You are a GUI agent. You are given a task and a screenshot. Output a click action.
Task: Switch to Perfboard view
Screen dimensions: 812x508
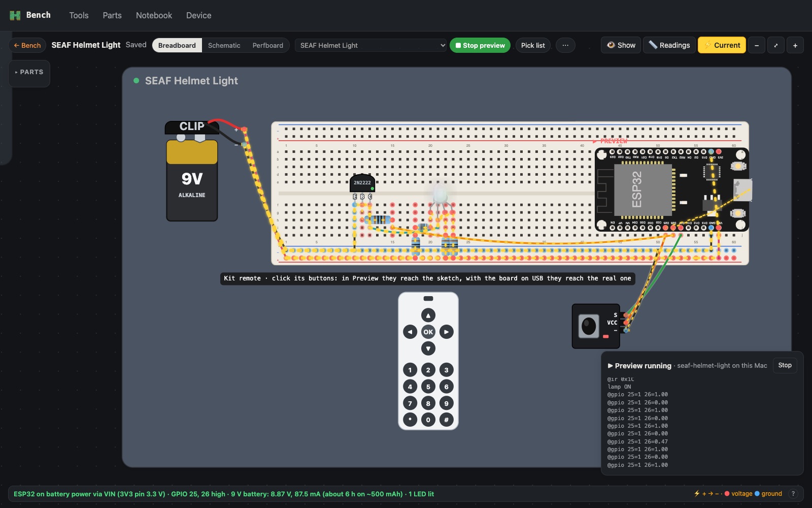pyautogui.click(x=267, y=45)
